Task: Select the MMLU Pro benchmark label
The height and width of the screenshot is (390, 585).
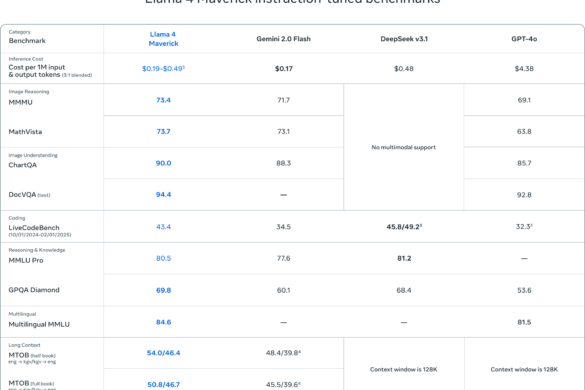Action: (x=26, y=260)
